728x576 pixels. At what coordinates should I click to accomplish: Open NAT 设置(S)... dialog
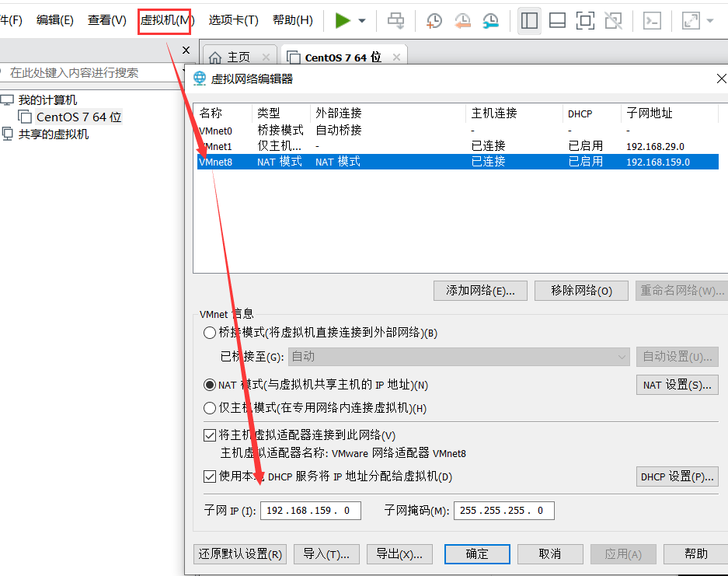coord(677,385)
